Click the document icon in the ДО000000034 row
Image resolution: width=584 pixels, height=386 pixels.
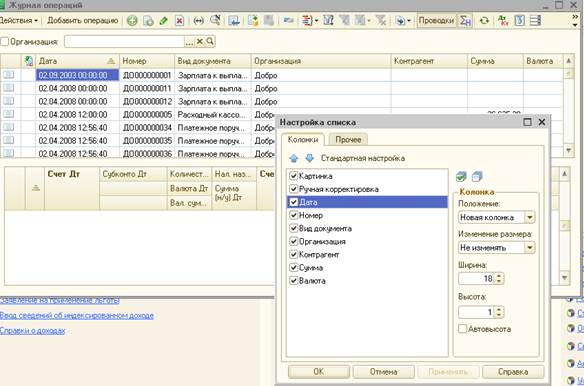click(9, 127)
